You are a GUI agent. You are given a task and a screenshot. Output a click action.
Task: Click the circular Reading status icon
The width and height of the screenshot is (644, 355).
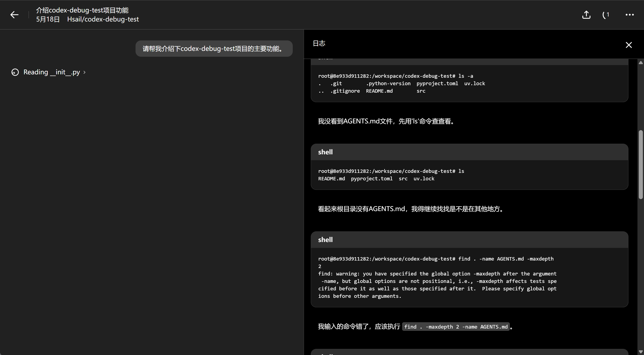[x=15, y=72]
